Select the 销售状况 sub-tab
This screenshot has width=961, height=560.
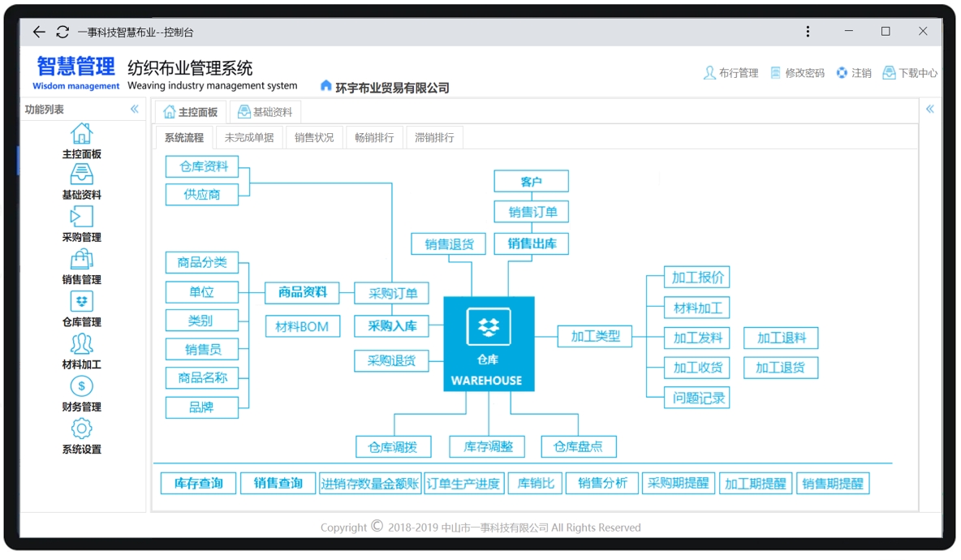[314, 138]
